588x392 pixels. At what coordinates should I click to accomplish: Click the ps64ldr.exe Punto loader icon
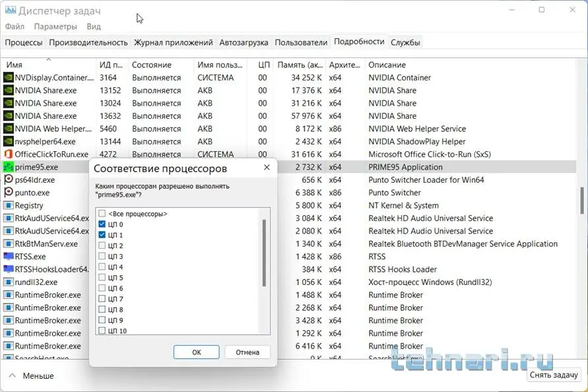click(x=9, y=180)
